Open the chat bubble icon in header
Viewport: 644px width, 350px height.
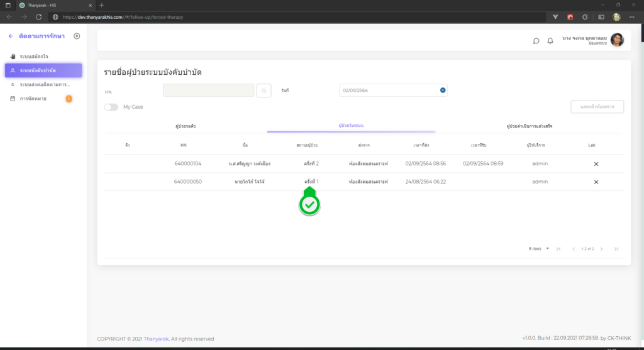[536, 41]
